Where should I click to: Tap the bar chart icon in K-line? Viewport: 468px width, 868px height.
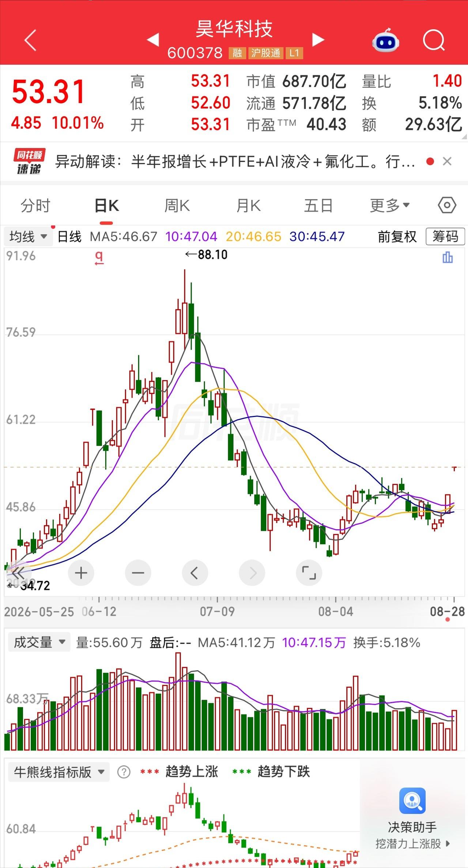(x=448, y=258)
